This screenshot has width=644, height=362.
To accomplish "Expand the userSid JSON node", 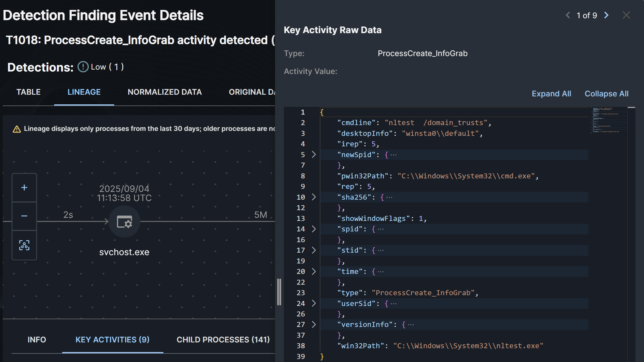I will 314,303.
